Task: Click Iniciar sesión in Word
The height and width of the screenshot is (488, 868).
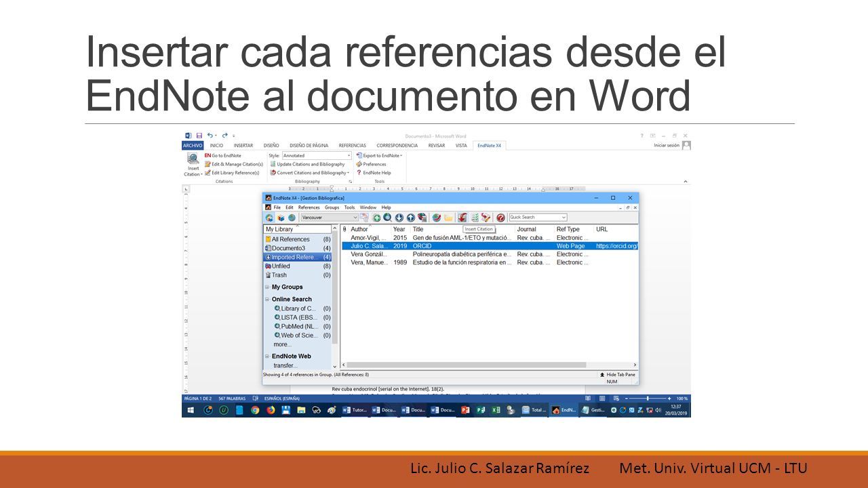Action: click(x=667, y=145)
